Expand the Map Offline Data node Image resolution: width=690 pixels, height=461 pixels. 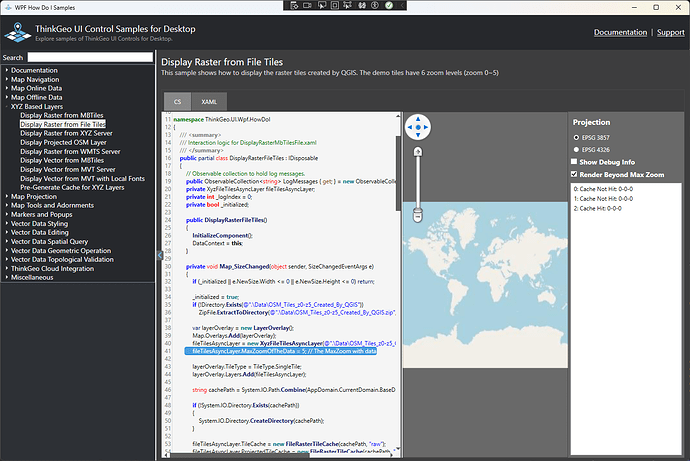pyautogui.click(x=7, y=97)
